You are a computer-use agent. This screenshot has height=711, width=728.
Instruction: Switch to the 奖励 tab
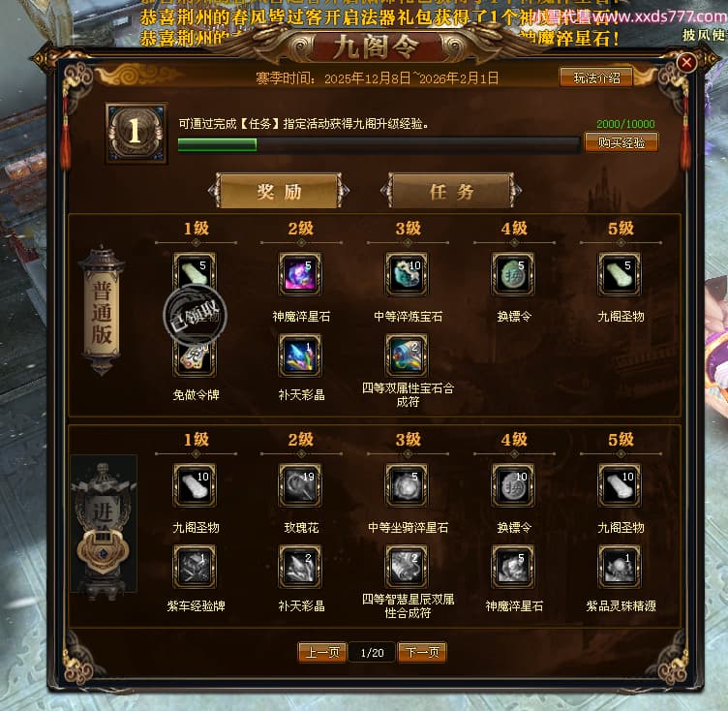pyautogui.click(x=280, y=191)
